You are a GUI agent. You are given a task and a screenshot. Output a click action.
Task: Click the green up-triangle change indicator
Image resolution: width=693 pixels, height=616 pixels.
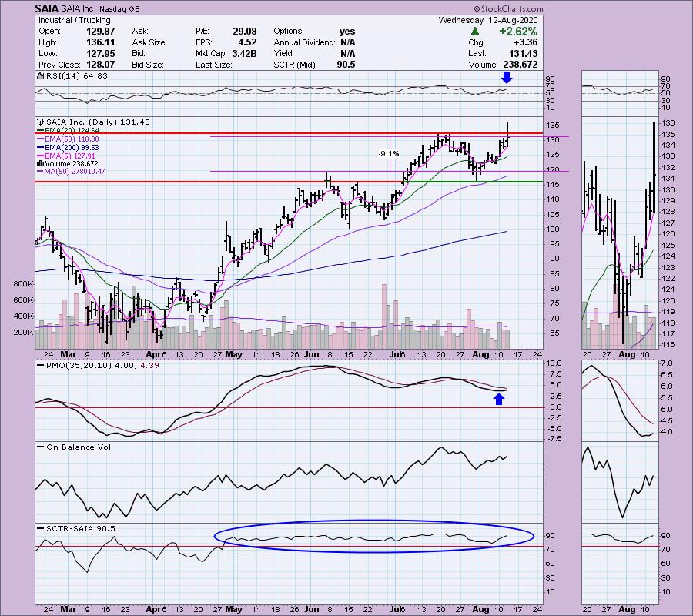pyautogui.click(x=474, y=31)
